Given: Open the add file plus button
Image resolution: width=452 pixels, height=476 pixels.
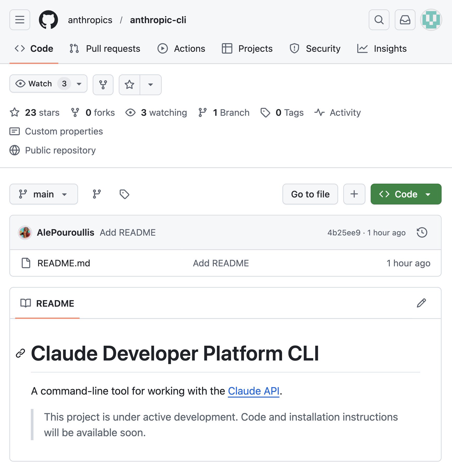Looking at the screenshot, I should point(354,194).
